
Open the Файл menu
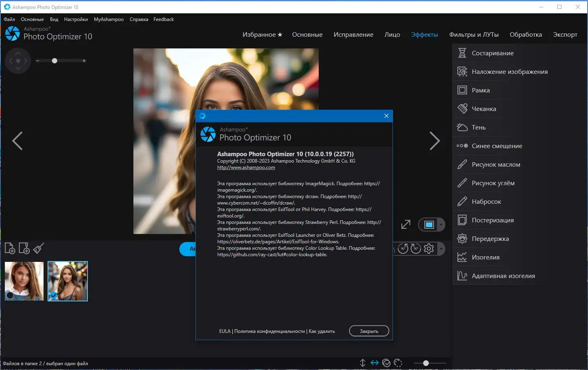(x=9, y=19)
